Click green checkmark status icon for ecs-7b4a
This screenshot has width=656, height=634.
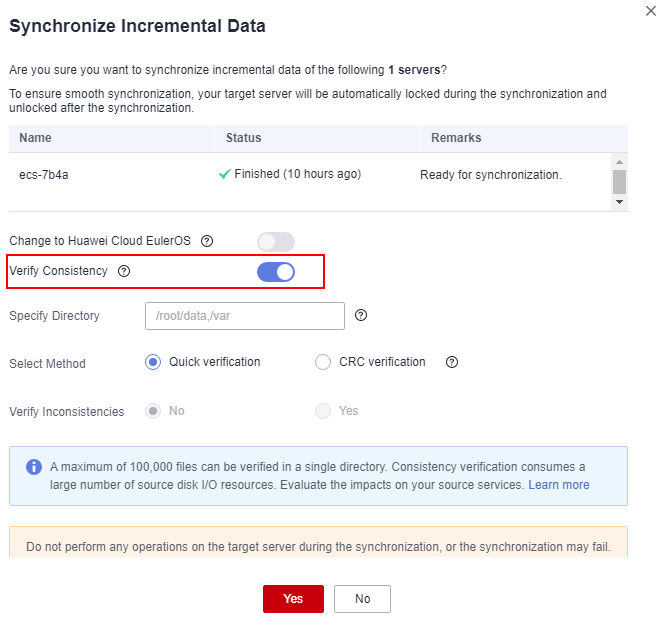[x=225, y=174]
